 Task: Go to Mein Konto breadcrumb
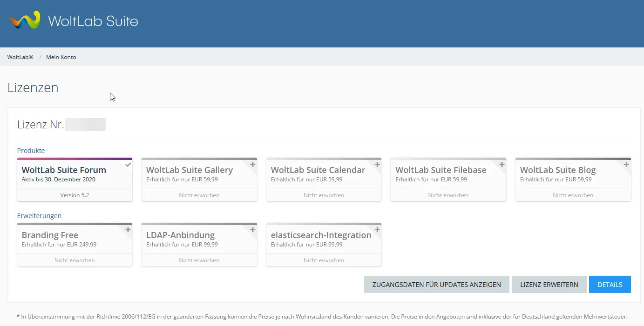(61, 57)
